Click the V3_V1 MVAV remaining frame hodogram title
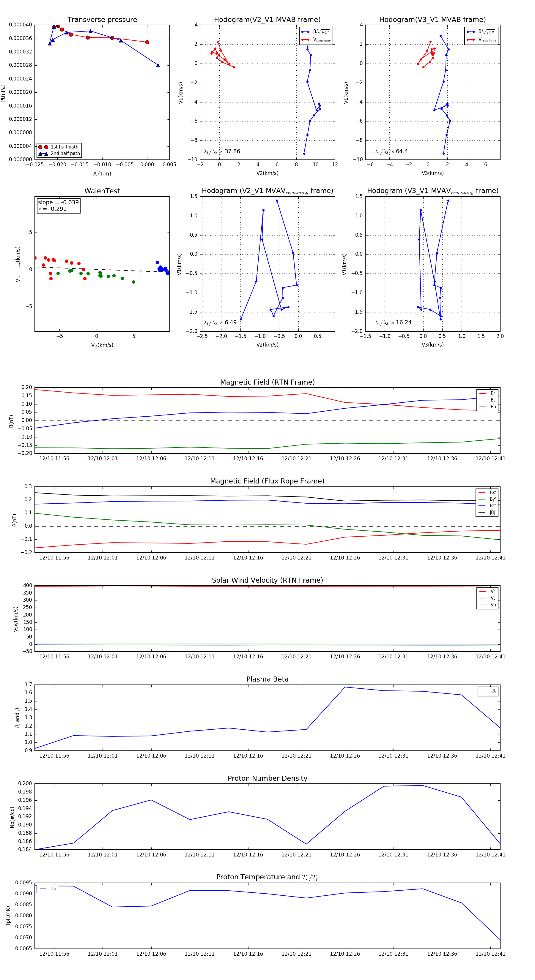The image size is (535, 980). coord(432,191)
